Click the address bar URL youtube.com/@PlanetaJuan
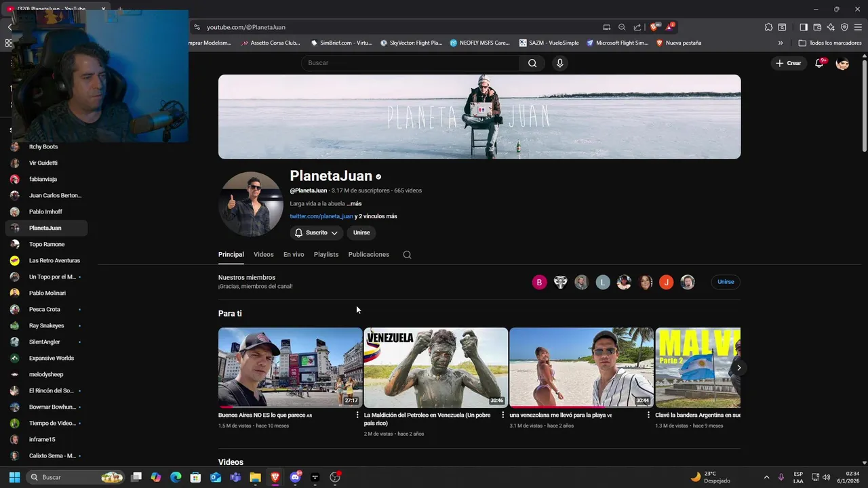868x488 pixels. [x=246, y=27]
